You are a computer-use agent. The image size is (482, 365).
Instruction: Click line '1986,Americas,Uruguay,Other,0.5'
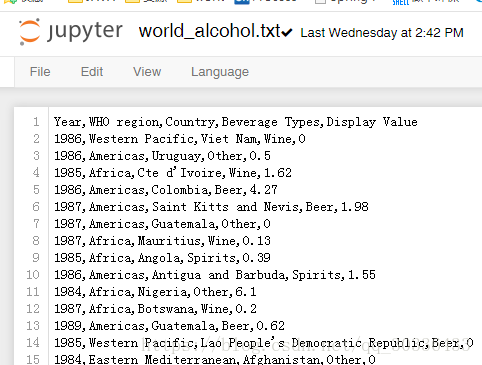tap(162, 156)
